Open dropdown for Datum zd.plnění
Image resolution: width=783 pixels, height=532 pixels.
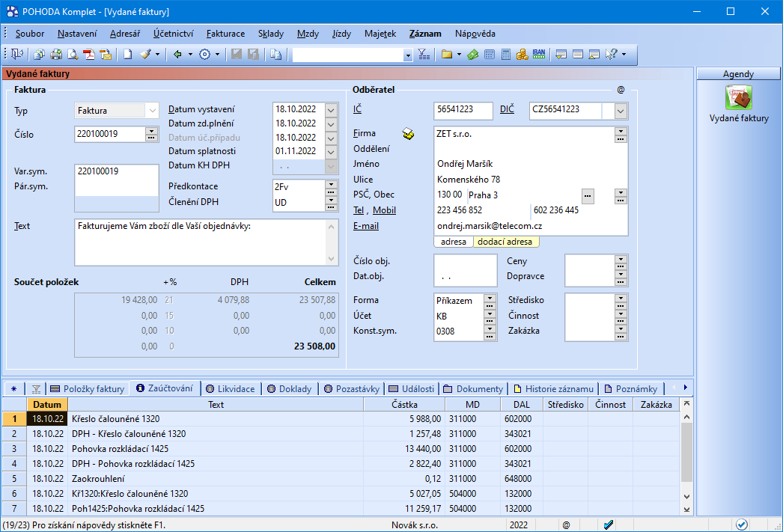click(331, 123)
